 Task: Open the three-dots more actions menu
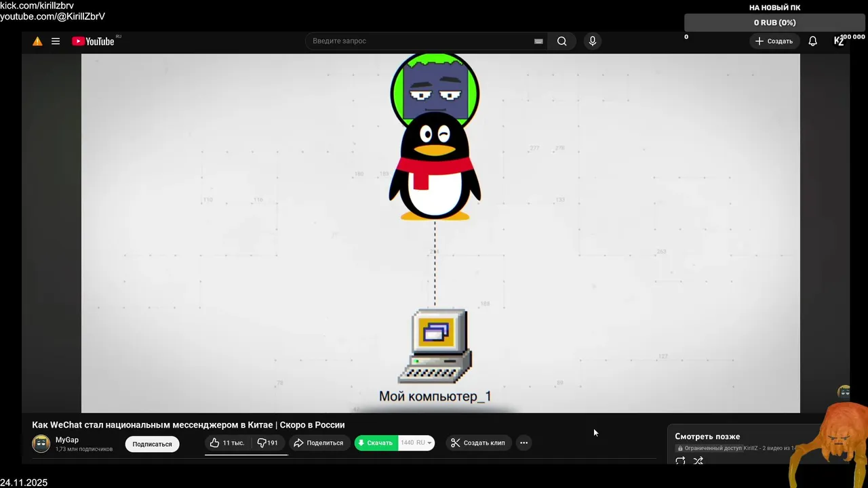pyautogui.click(x=524, y=443)
